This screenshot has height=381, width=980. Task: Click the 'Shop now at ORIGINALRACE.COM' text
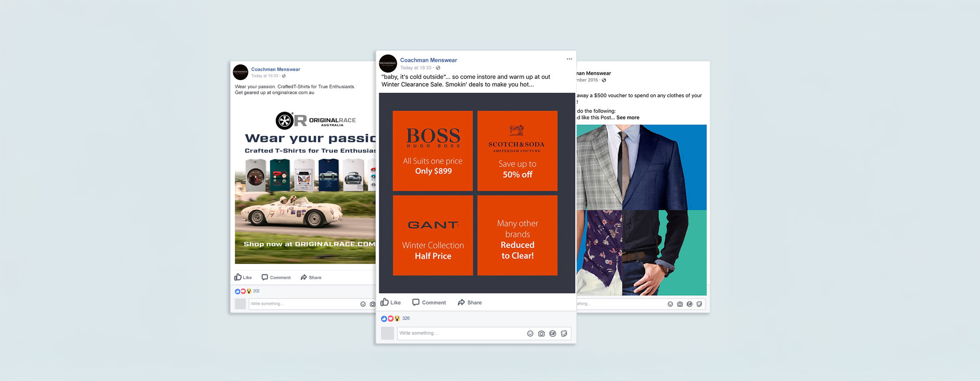(310, 244)
